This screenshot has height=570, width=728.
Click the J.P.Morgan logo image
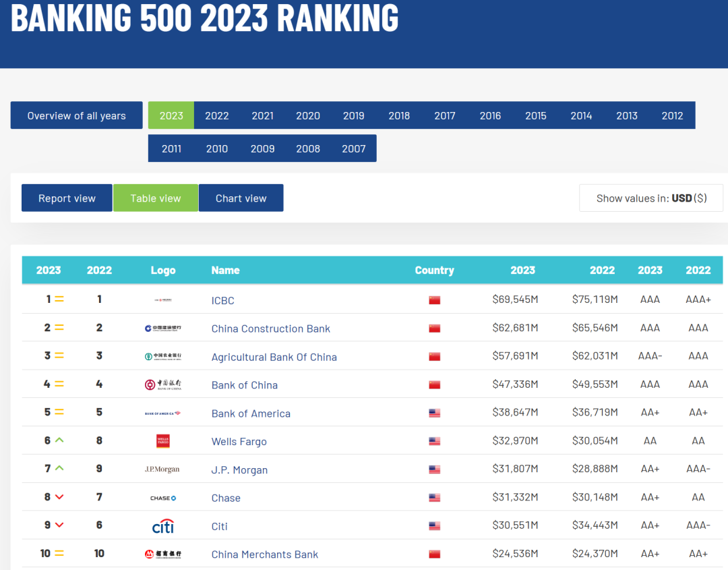[x=162, y=469]
